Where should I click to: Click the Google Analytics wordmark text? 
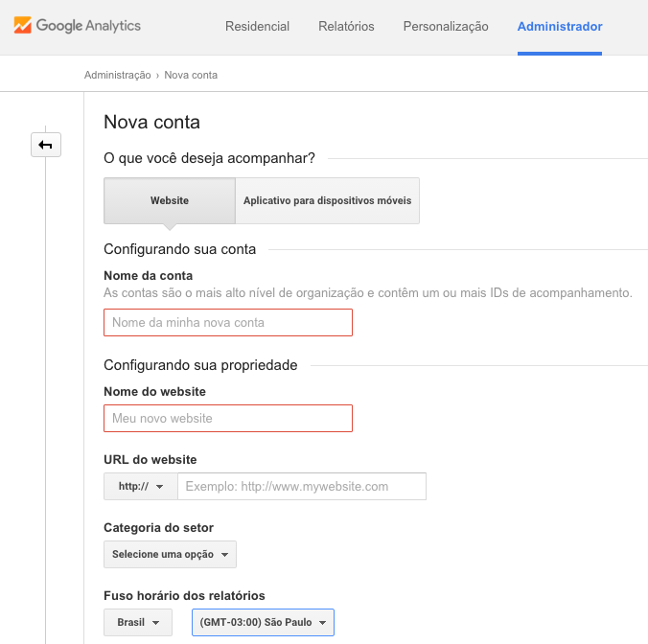(x=88, y=26)
